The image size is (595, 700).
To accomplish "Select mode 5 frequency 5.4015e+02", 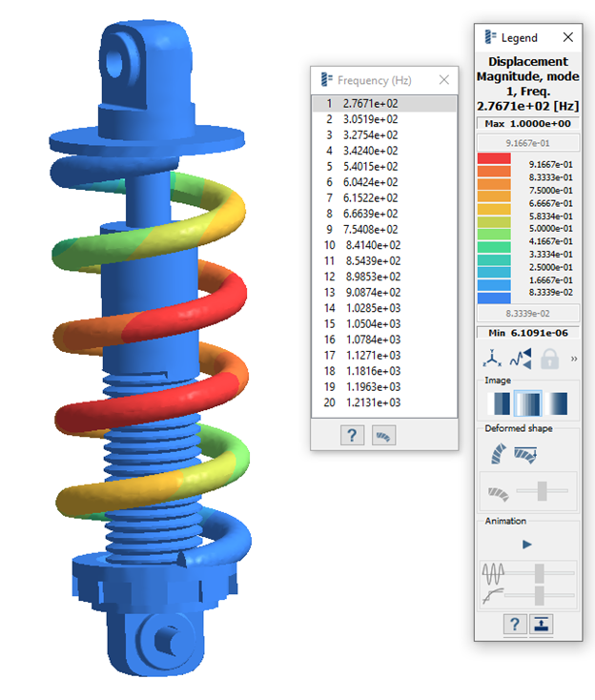I will click(384, 167).
